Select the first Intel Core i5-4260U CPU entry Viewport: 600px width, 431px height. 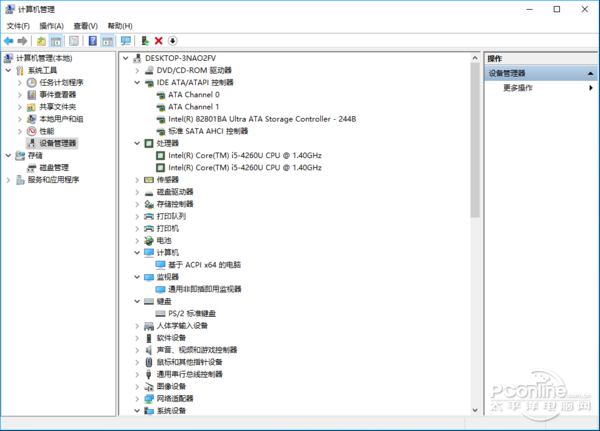click(x=245, y=155)
